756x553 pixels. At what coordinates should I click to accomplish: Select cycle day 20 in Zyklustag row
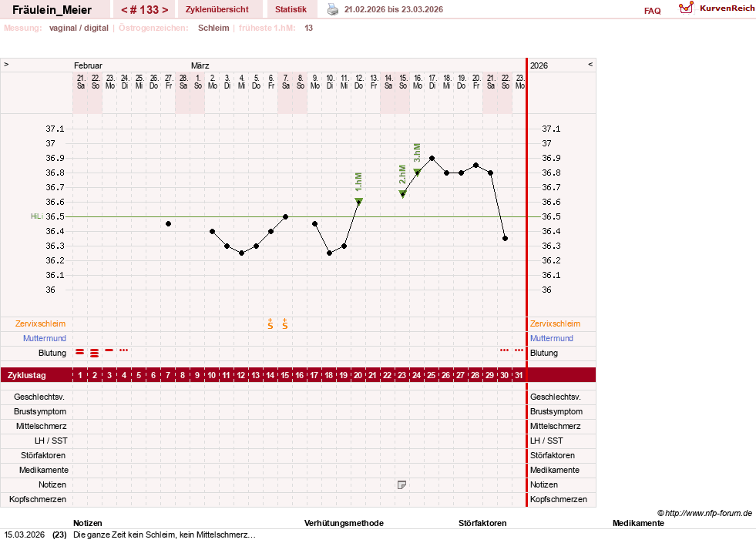(358, 375)
